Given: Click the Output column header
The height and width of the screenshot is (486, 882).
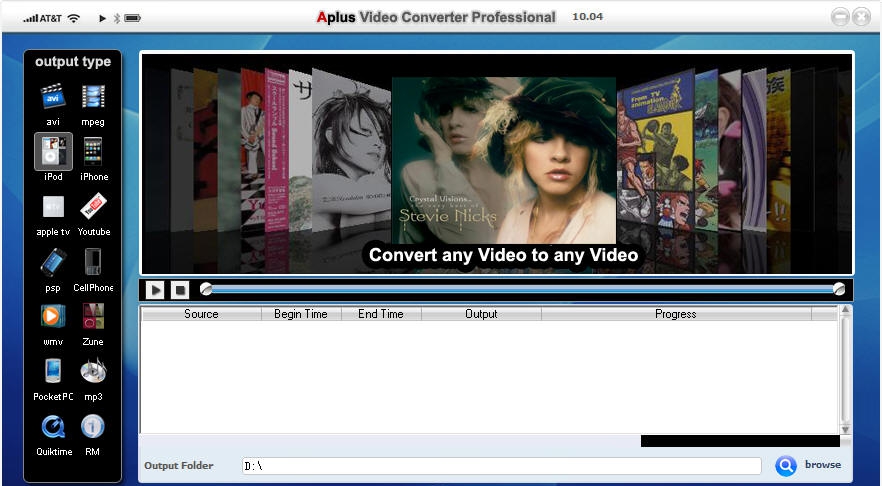Looking at the screenshot, I should pyautogui.click(x=481, y=314).
